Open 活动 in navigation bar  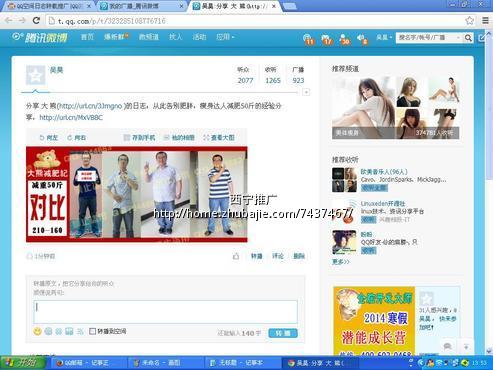[199, 37]
